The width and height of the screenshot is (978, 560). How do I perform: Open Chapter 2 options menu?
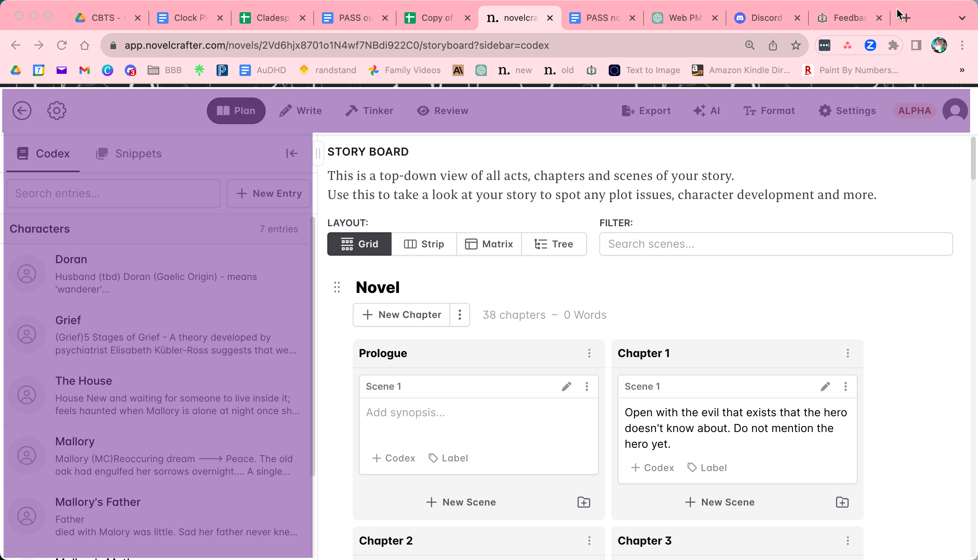click(x=589, y=541)
